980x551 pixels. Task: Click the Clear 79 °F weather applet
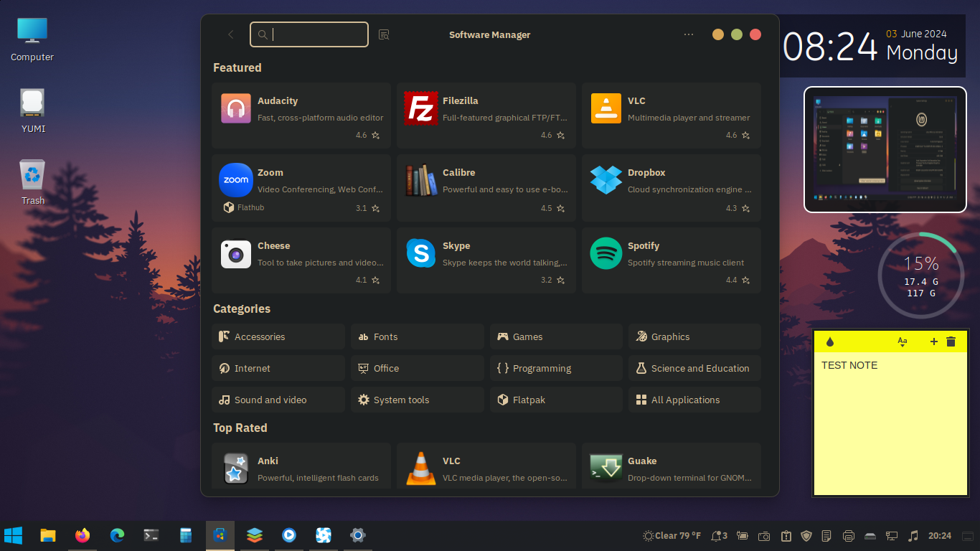(672, 536)
